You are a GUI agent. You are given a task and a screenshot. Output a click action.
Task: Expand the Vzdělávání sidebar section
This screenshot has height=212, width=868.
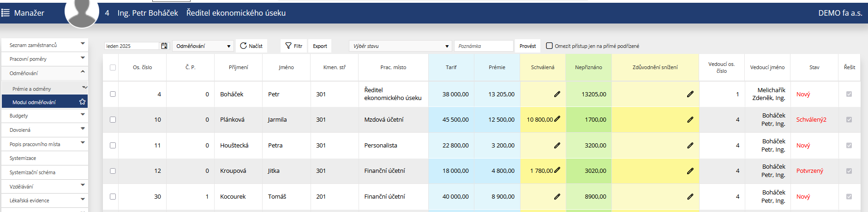coord(83,185)
